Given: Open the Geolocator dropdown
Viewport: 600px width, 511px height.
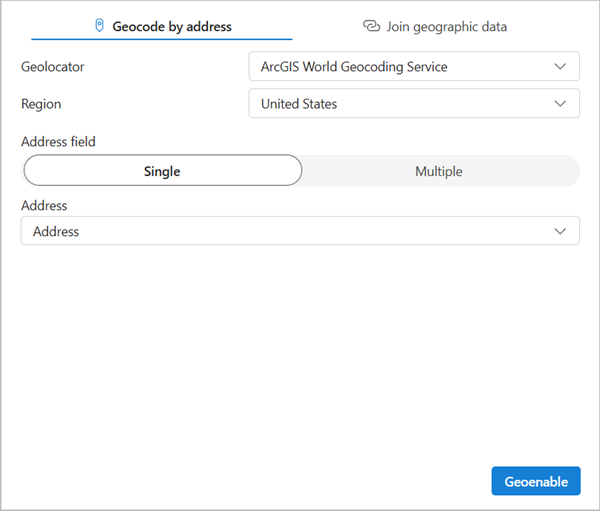Looking at the screenshot, I should [x=413, y=67].
